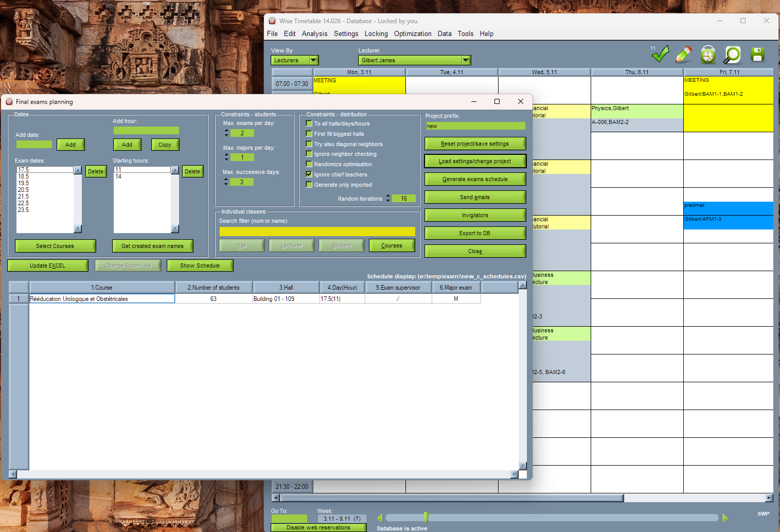
Task: Click the next week green arrow
Action: point(725,518)
